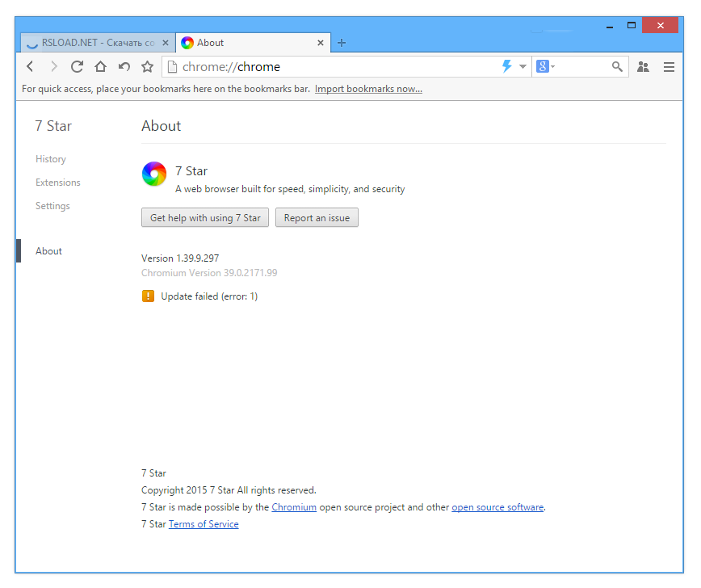Maximize the browser window
This screenshot has height=588, width=701.
point(632,26)
